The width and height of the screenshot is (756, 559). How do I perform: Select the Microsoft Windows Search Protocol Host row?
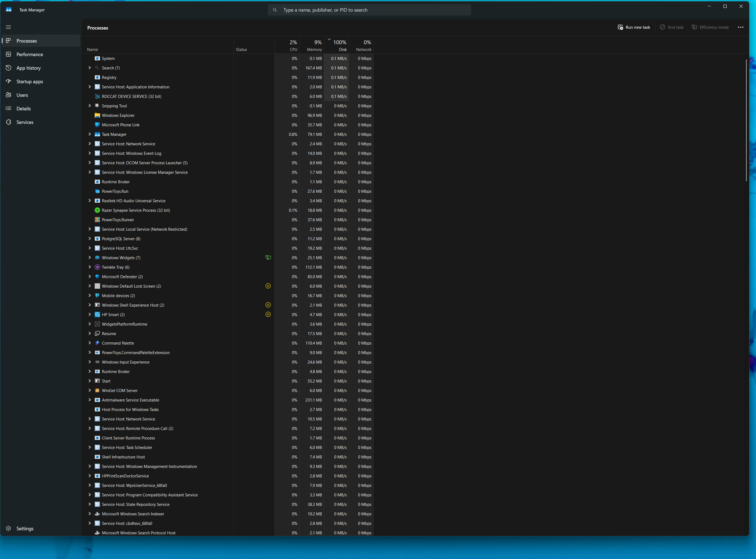(x=228, y=532)
